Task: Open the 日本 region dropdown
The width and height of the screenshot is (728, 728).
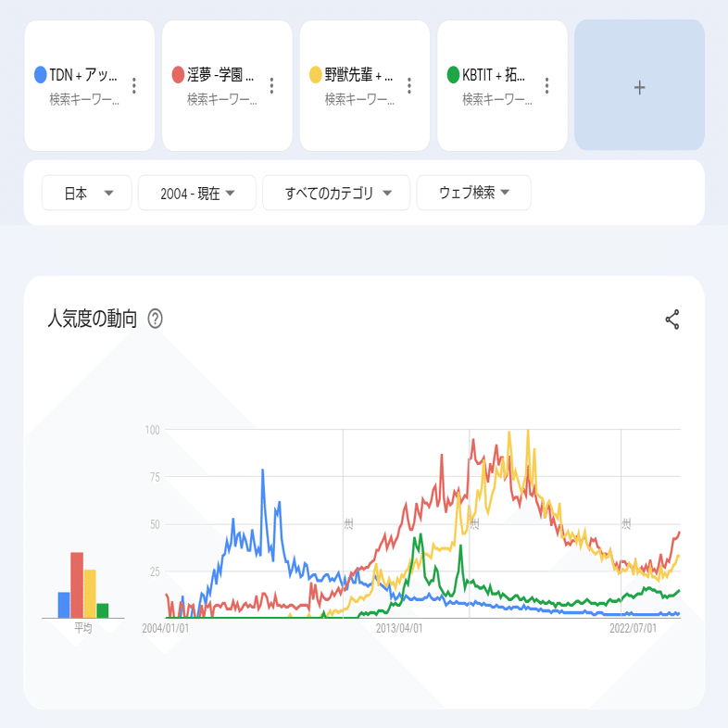Action: (87, 193)
